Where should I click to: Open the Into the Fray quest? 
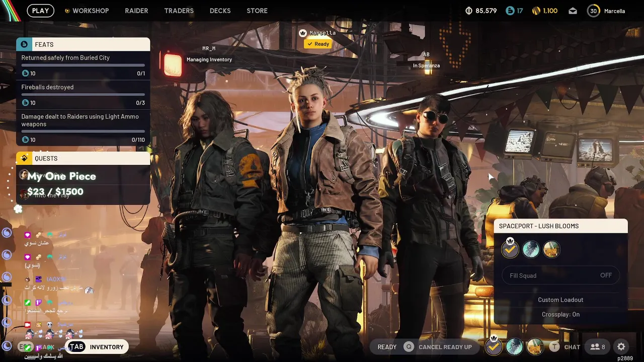83,195
